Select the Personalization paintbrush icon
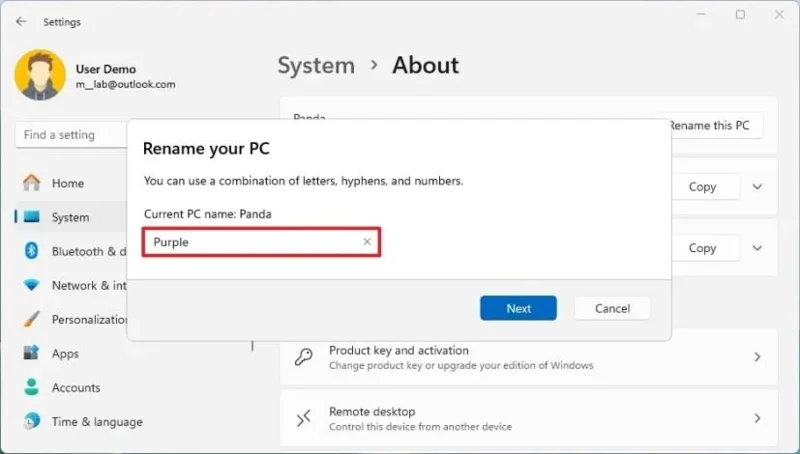 coord(31,319)
